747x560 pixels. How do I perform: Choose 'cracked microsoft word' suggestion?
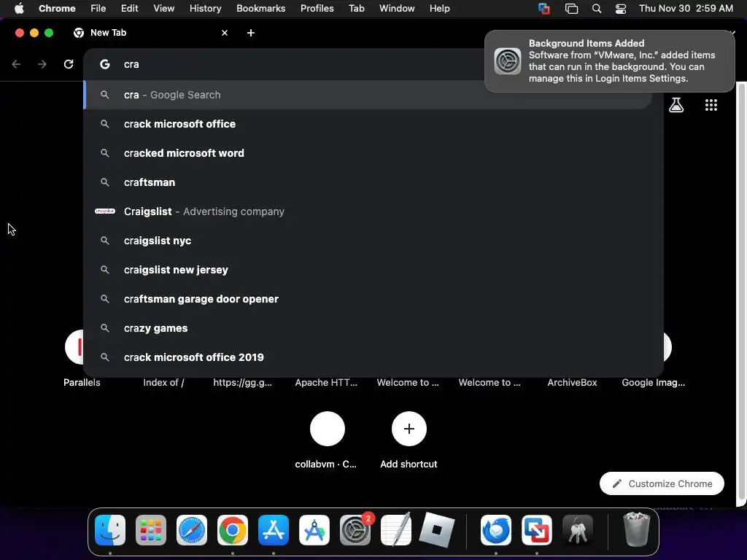tap(373, 153)
